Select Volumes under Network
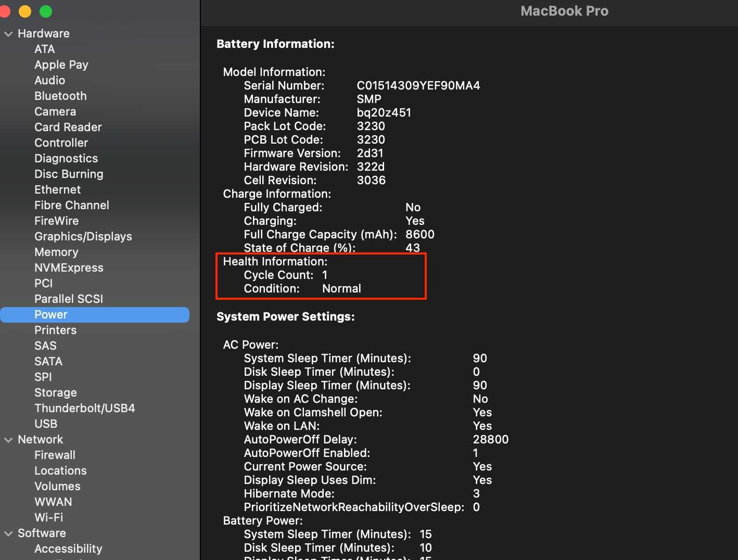This screenshot has height=560, width=738. pyautogui.click(x=58, y=486)
